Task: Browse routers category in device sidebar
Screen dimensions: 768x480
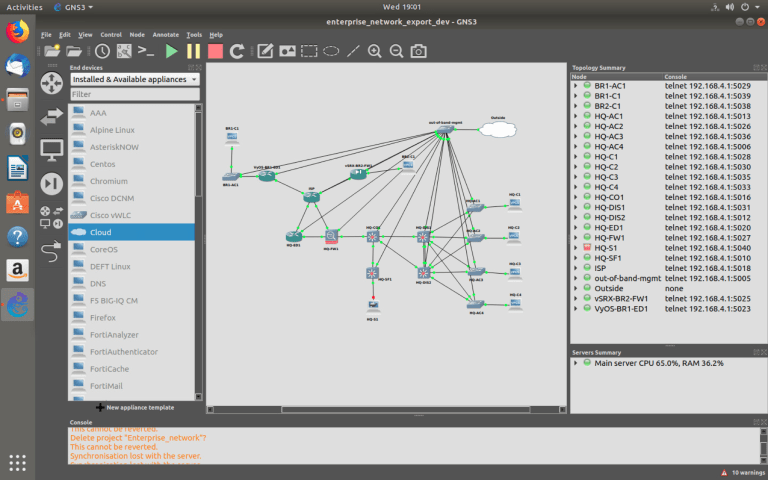Action: pos(51,83)
